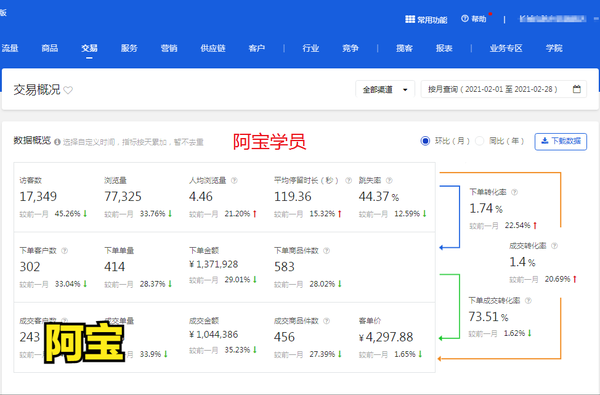This screenshot has height=395, width=600.
Task: Open the 帮助 help icon
Action: pos(465,18)
